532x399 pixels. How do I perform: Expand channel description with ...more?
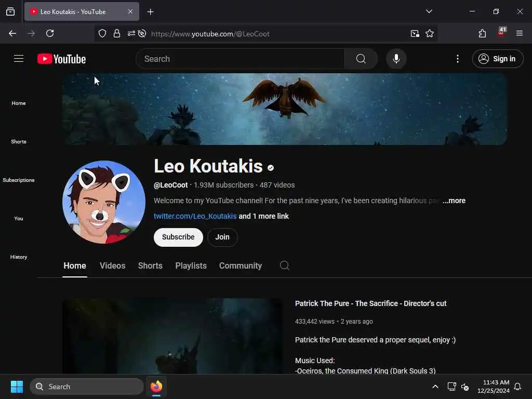pyautogui.click(x=454, y=201)
